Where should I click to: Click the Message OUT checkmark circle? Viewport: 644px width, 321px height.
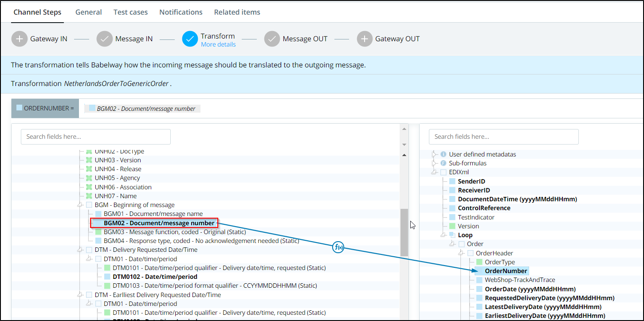click(x=272, y=39)
